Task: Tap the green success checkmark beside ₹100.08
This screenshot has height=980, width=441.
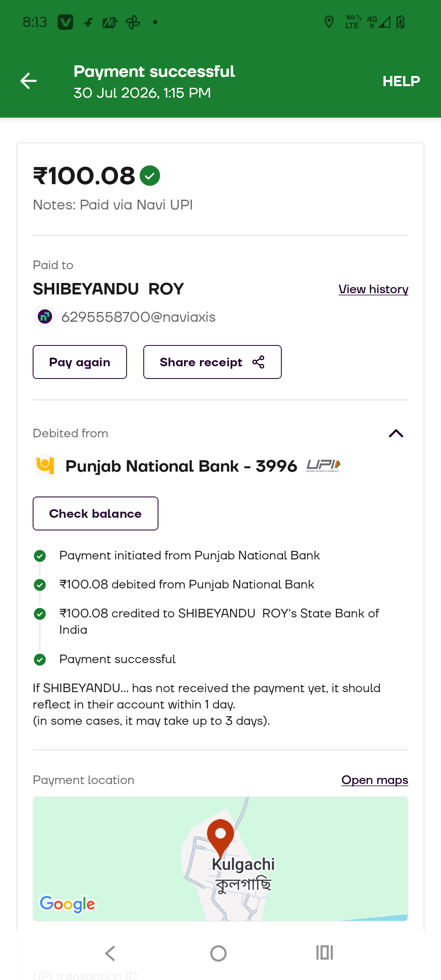Action: click(150, 176)
